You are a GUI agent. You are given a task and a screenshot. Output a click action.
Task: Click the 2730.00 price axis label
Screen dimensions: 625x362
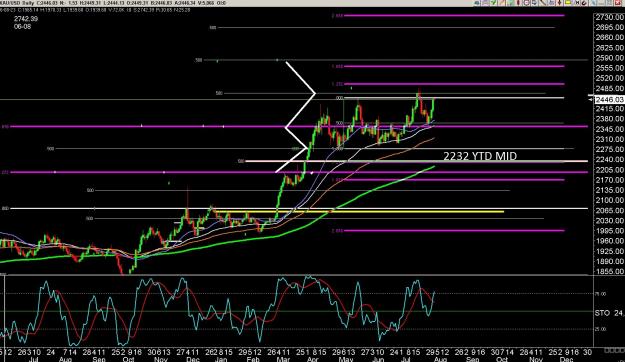609,17
